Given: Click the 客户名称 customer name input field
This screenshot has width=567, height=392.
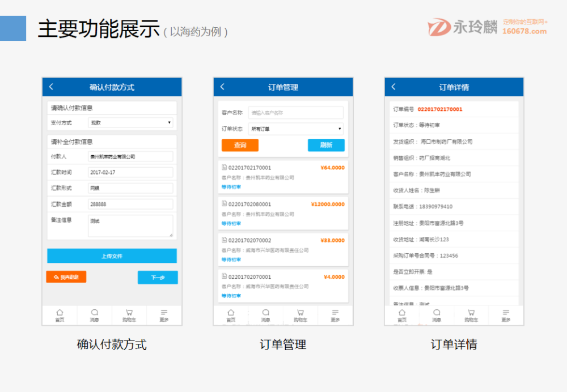Looking at the screenshot, I should 295,112.
